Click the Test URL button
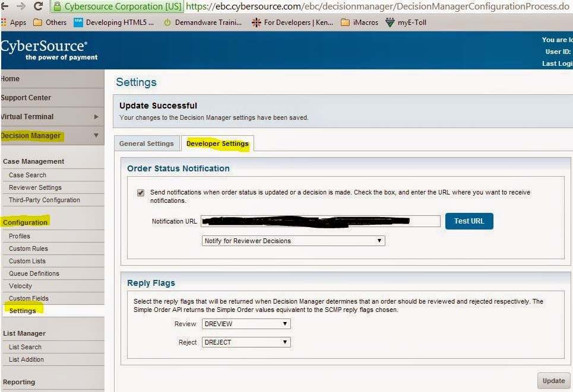Viewport: 573px width, 392px height. [x=469, y=221]
